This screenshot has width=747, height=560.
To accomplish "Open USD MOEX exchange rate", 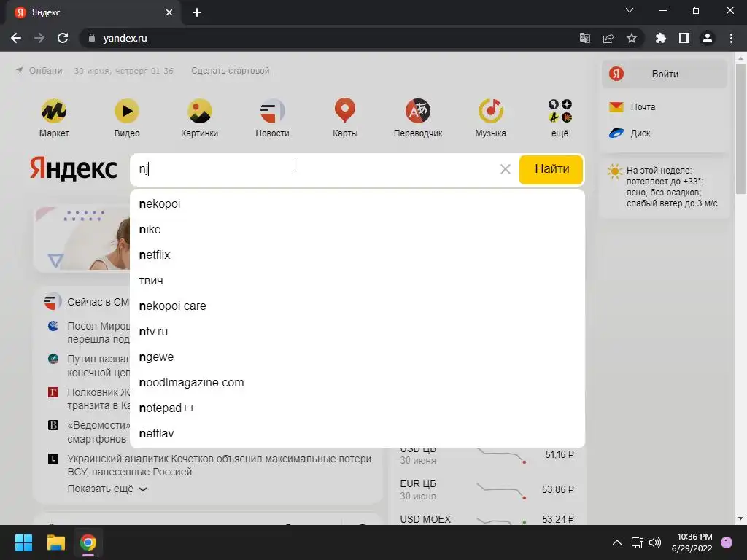I will (487, 519).
